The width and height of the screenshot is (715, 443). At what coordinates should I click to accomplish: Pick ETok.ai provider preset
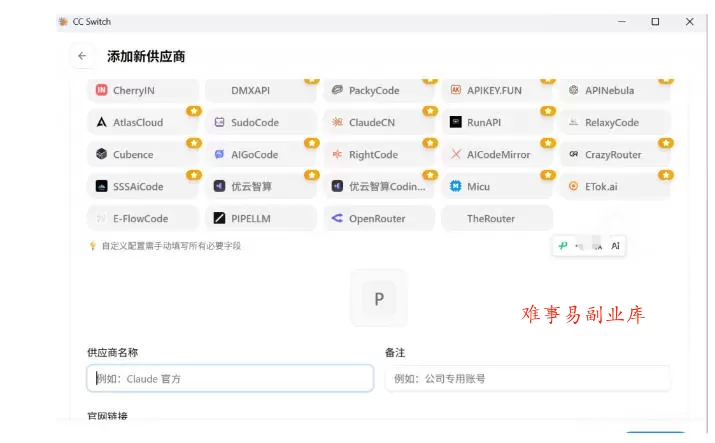pos(615,186)
